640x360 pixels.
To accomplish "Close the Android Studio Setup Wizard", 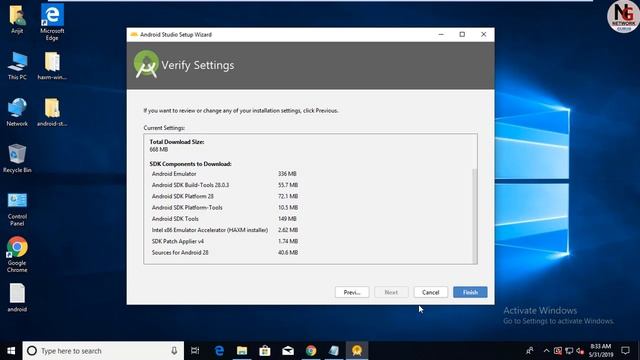I will (484, 35).
